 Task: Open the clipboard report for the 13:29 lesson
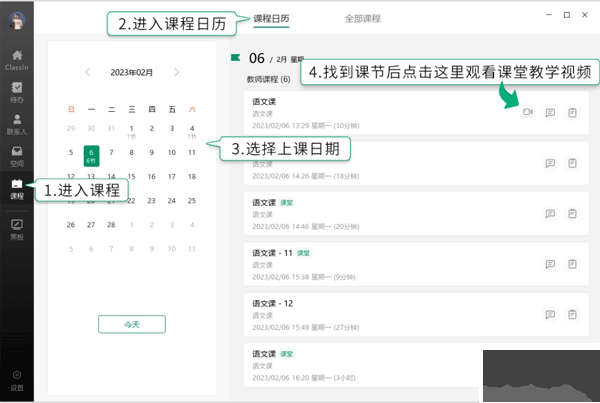click(572, 113)
